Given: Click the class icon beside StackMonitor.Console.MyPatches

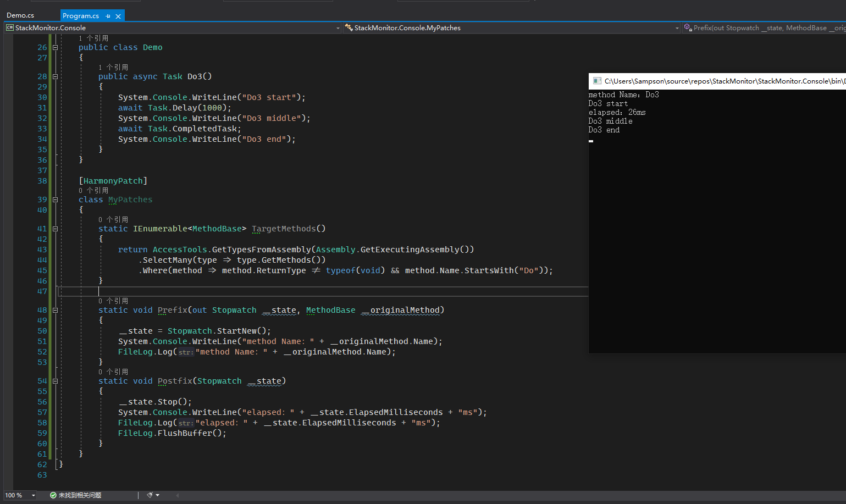Looking at the screenshot, I should (x=349, y=27).
